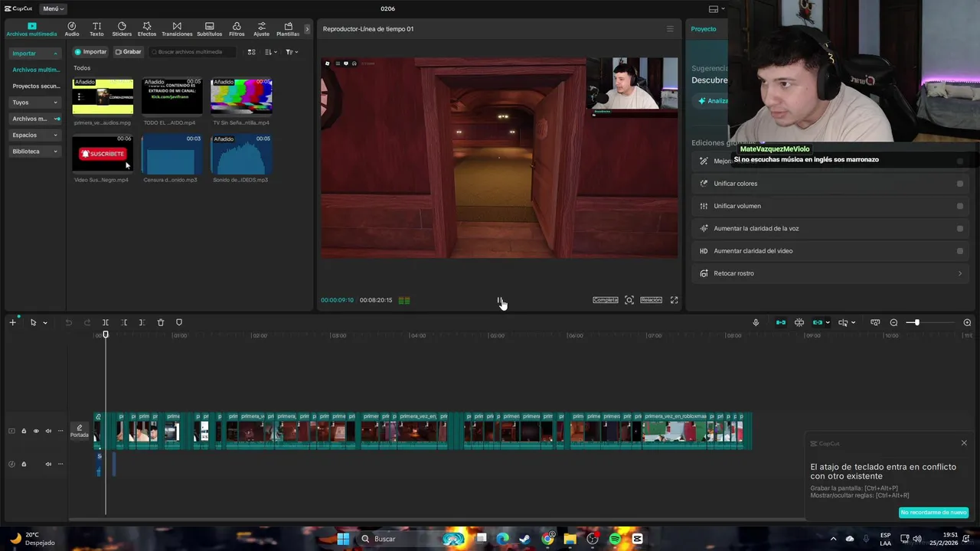Open the layout icon in title bar
This screenshot has width=980, height=551.
point(714,9)
